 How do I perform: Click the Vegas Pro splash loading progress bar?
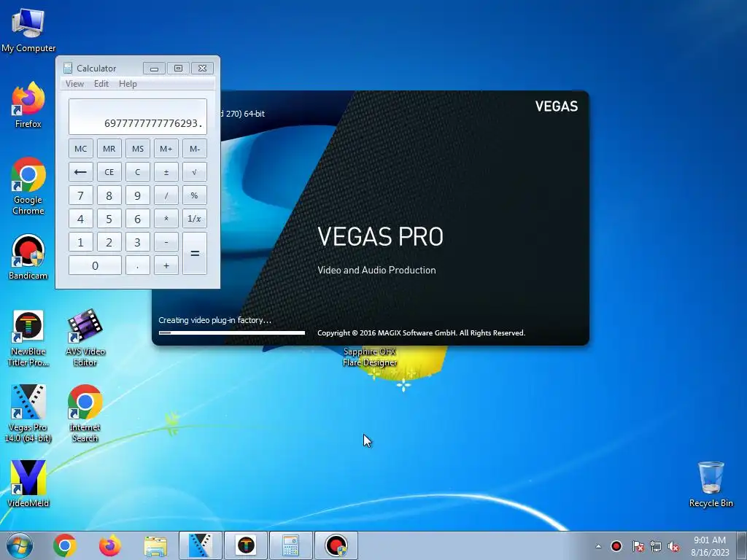click(x=231, y=332)
